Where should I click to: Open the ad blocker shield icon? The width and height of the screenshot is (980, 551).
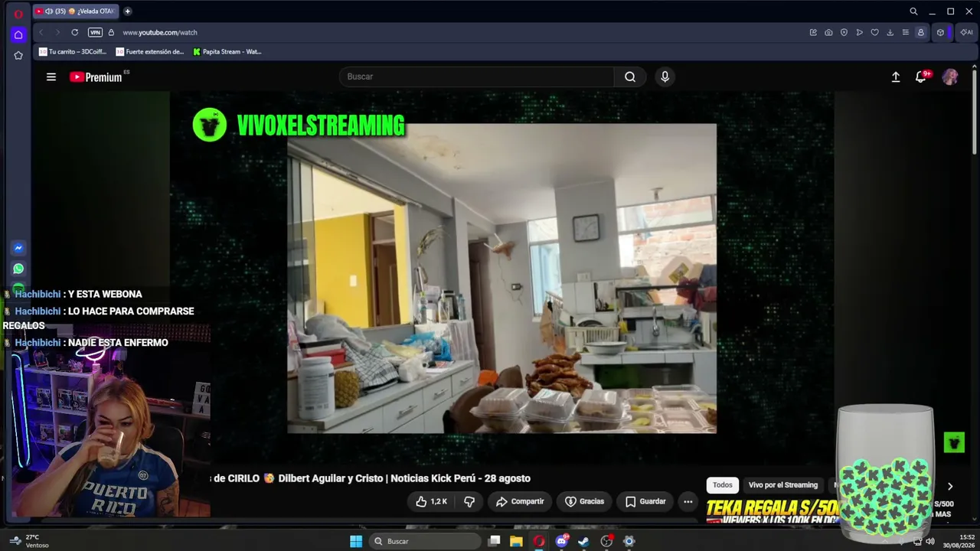(844, 32)
